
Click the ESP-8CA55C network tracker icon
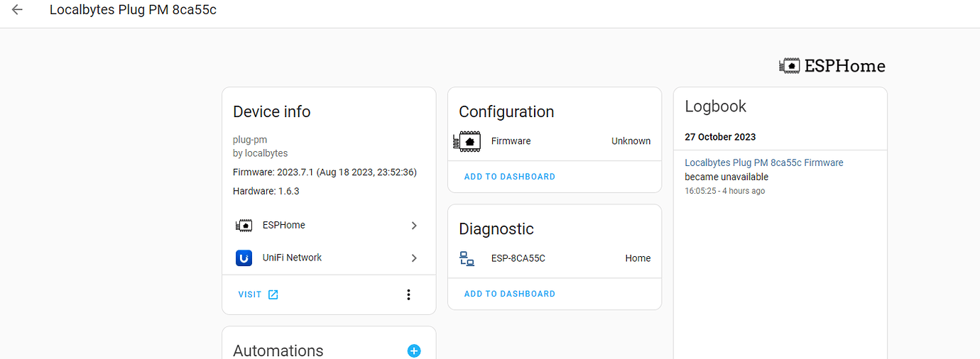coord(467,258)
